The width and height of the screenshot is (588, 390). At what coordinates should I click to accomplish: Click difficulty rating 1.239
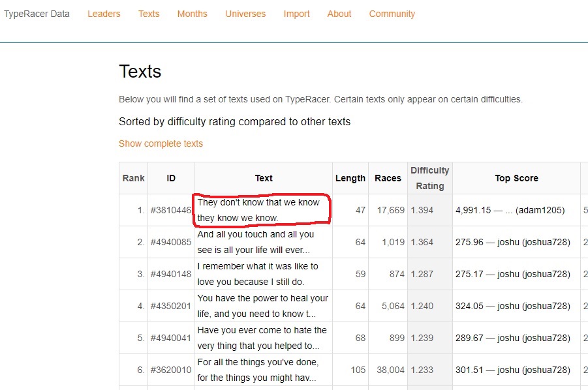point(422,338)
